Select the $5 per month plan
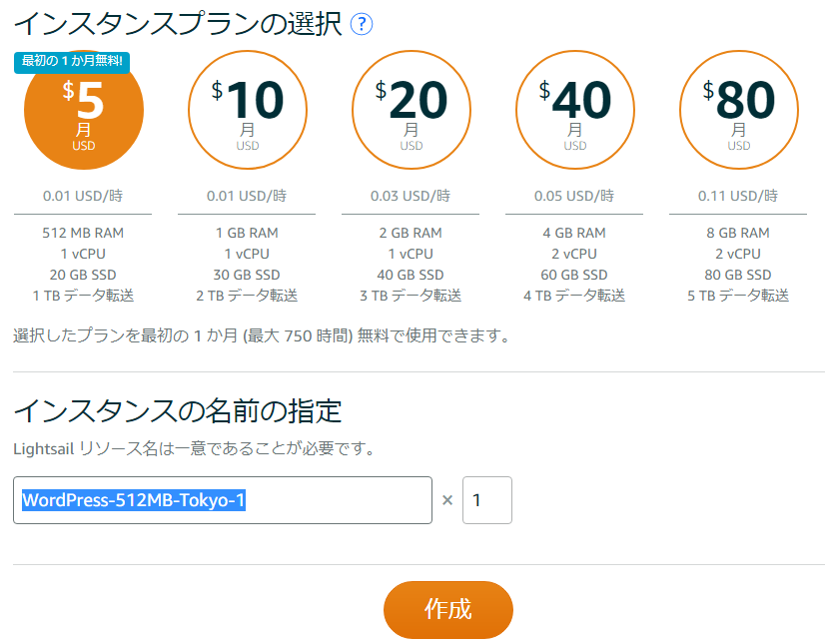Screen dimensions: 825x644 (x=84, y=110)
